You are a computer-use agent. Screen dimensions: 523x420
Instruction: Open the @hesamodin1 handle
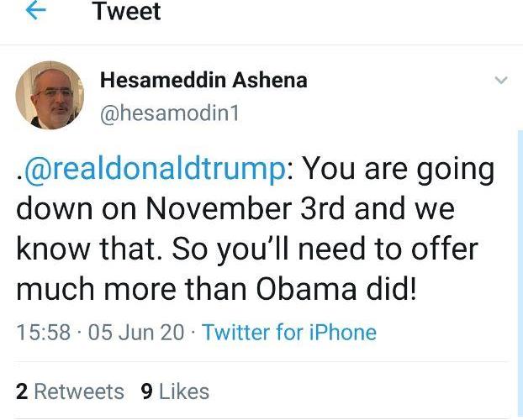170,114
